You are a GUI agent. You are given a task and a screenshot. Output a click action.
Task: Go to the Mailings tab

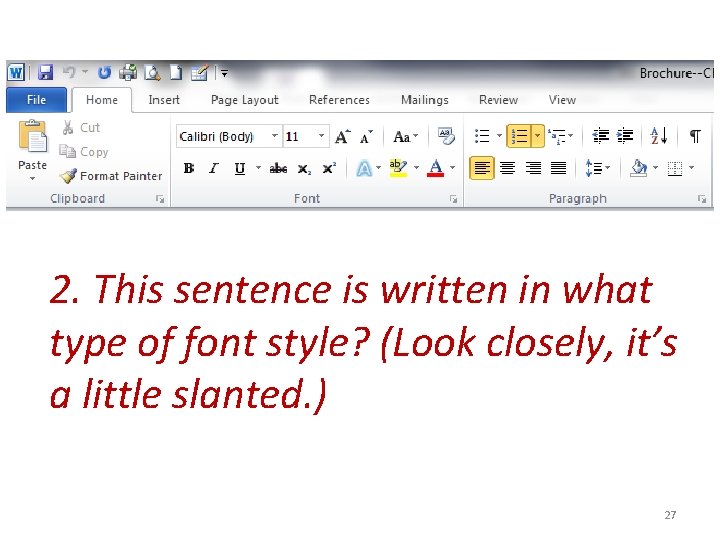point(425,100)
